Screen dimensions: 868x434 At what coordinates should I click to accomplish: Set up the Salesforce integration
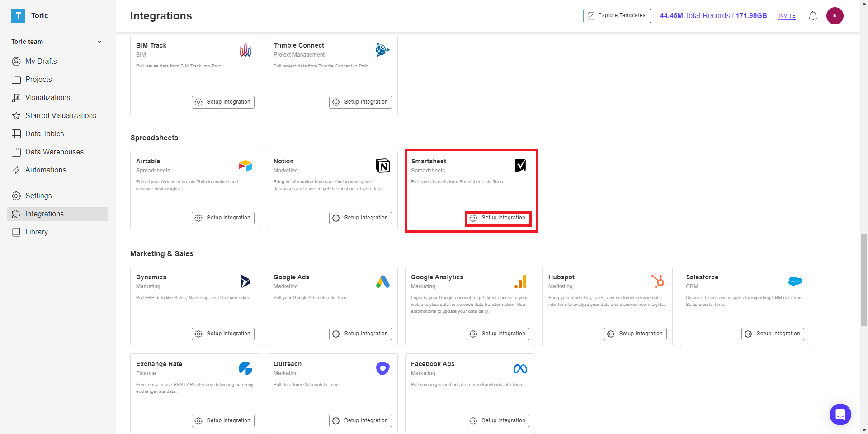click(x=773, y=334)
